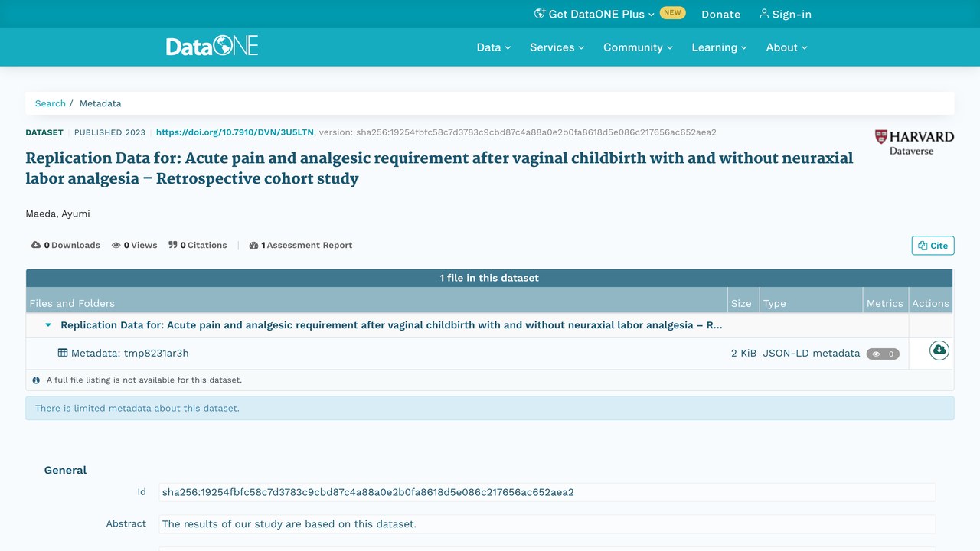Click the Id field value

tap(547, 492)
